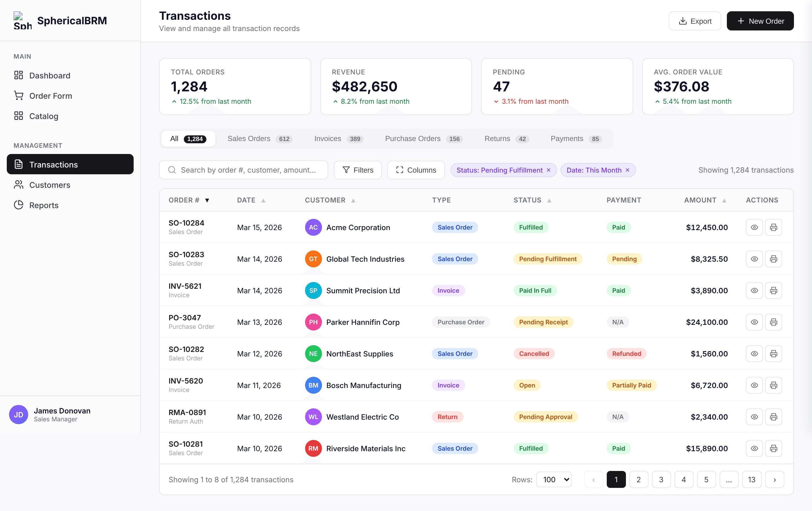Create a New Order
812x511 pixels.
click(760, 21)
